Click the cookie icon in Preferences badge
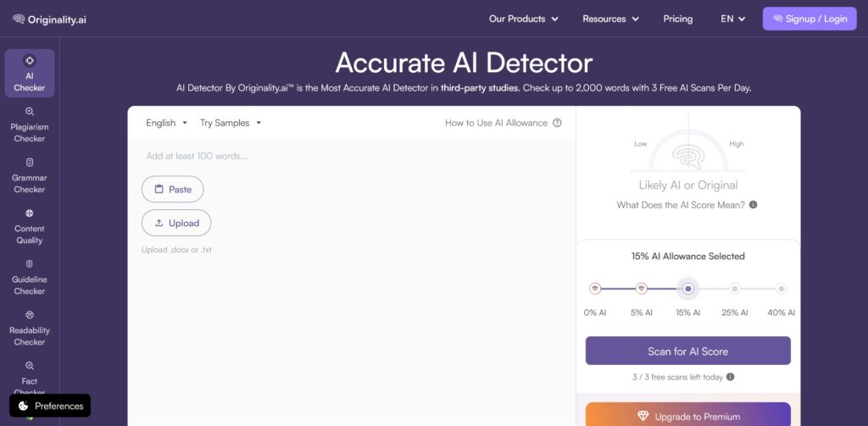This screenshot has width=868, height=426. [x=23, y=406]
